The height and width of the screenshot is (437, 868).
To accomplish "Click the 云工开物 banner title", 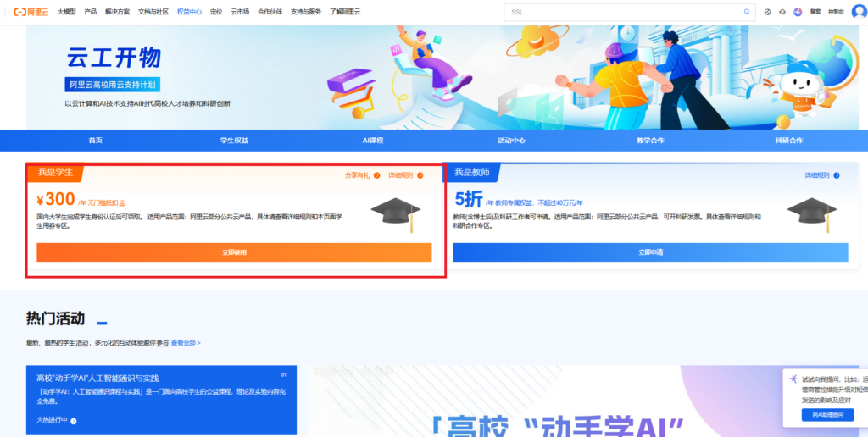I will pos(114,58).
